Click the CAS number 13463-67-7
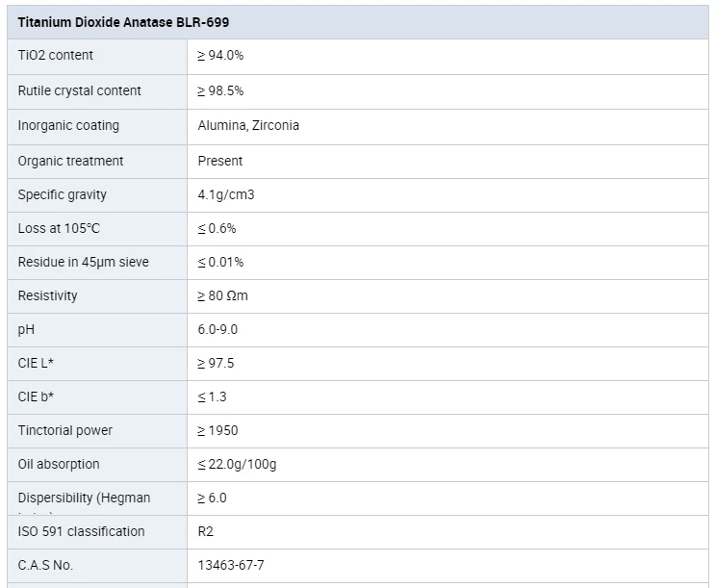The image size is (715, 588). tap(232, 565)
